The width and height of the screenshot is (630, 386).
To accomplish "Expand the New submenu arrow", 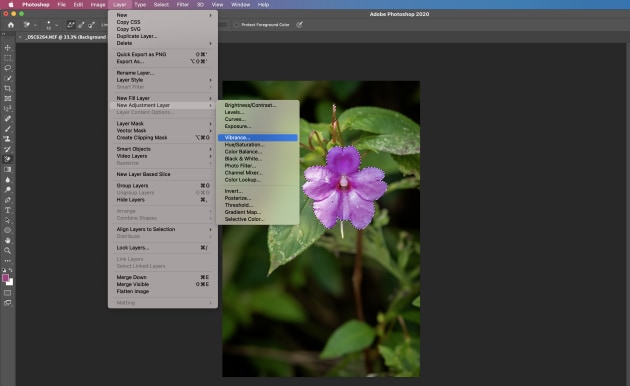I will pos(210,15).
